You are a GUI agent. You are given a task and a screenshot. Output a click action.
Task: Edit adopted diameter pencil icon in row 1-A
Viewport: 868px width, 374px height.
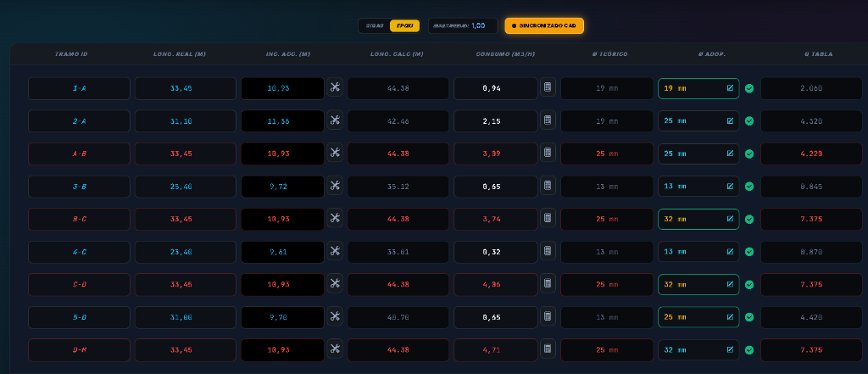point(730,88)
